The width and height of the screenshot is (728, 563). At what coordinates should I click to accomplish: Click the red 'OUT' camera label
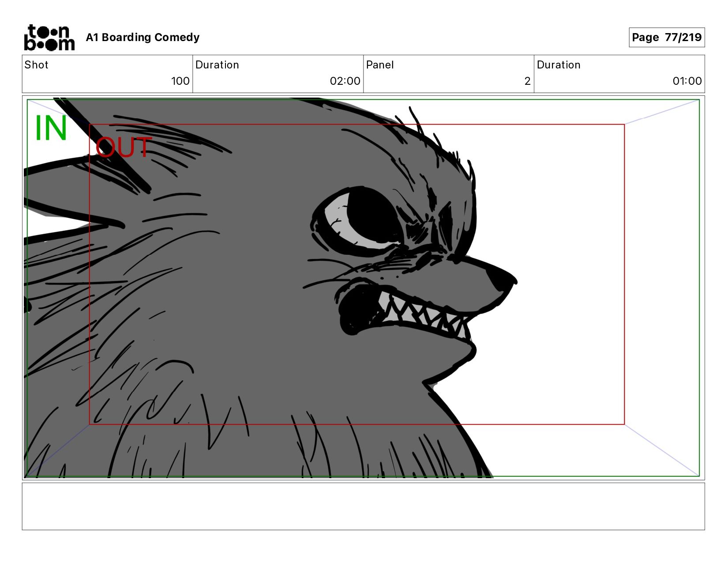pyautogui.click(x=124, y=147)
